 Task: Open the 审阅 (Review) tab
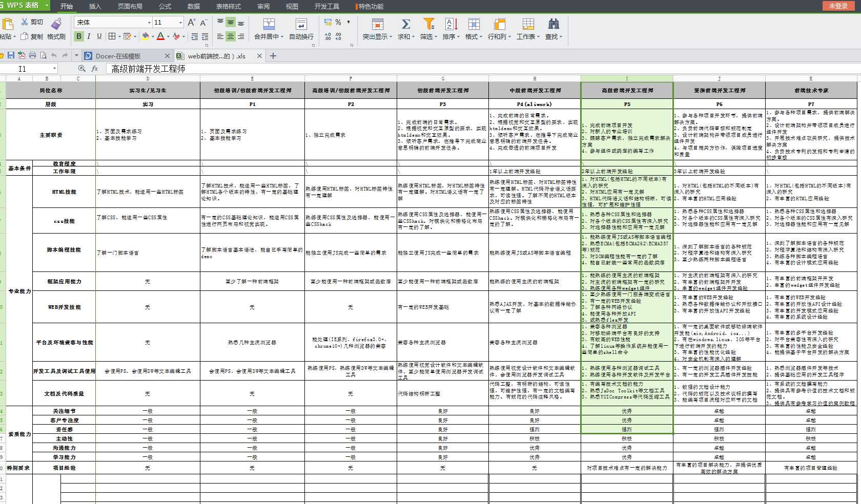tap(263, 6)
